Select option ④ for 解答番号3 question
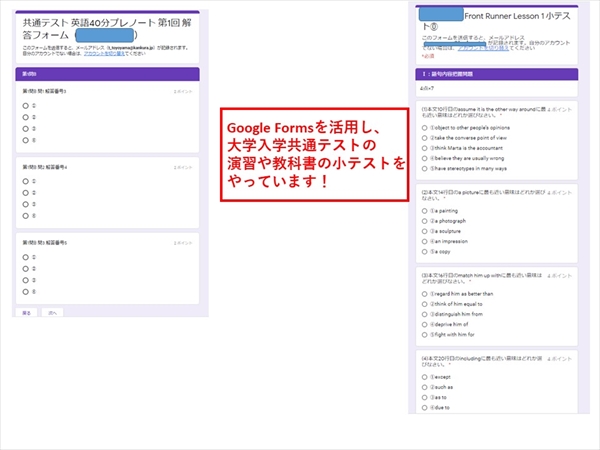The width and height of the screenshot is (600, 450). pyautogui.click(x=26, y=140)
